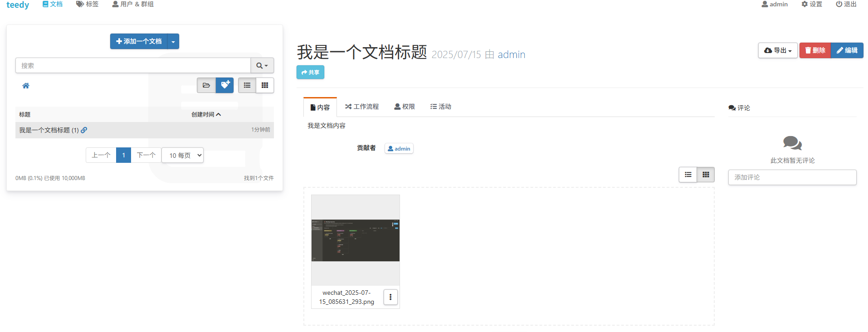Click the 编辑 edit button

(847, 50)
